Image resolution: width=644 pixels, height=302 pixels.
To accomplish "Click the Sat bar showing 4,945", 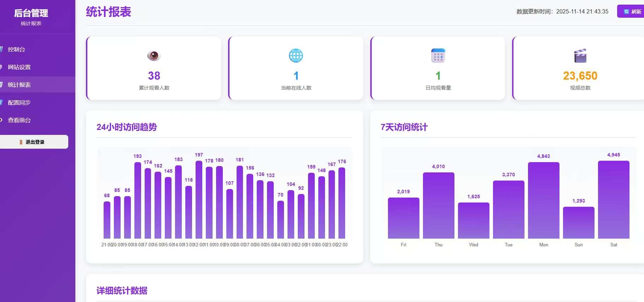I will coord(614,200).
